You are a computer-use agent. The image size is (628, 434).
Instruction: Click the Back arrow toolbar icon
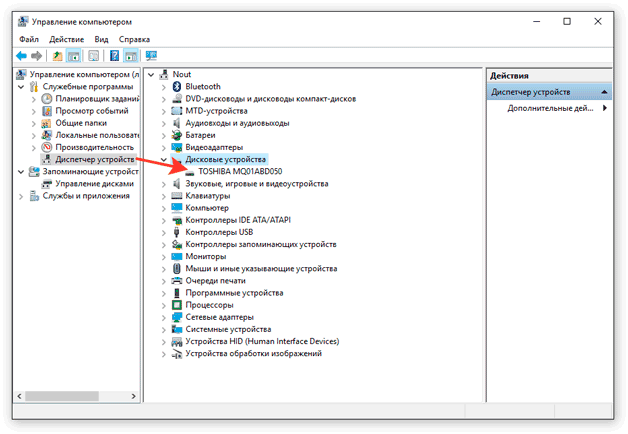point(21,56)
